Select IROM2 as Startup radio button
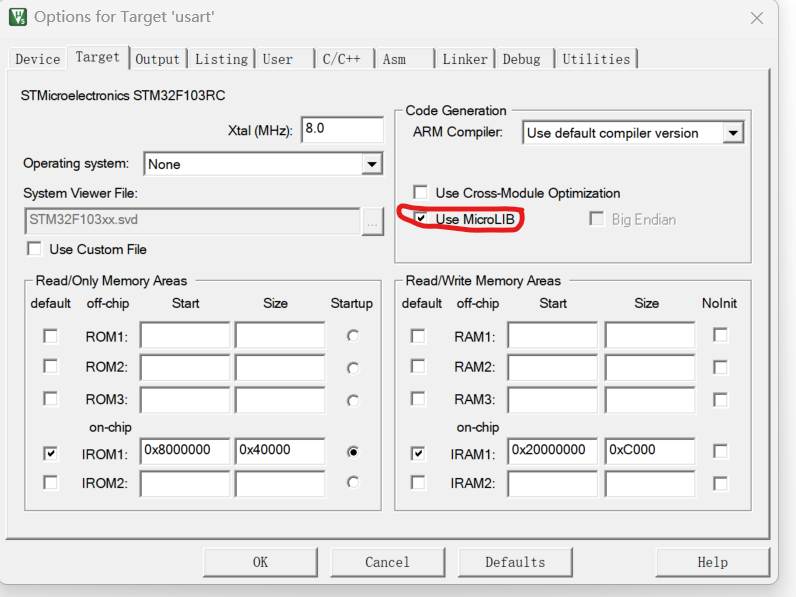The image size is (796, 597). coord(353,482)
